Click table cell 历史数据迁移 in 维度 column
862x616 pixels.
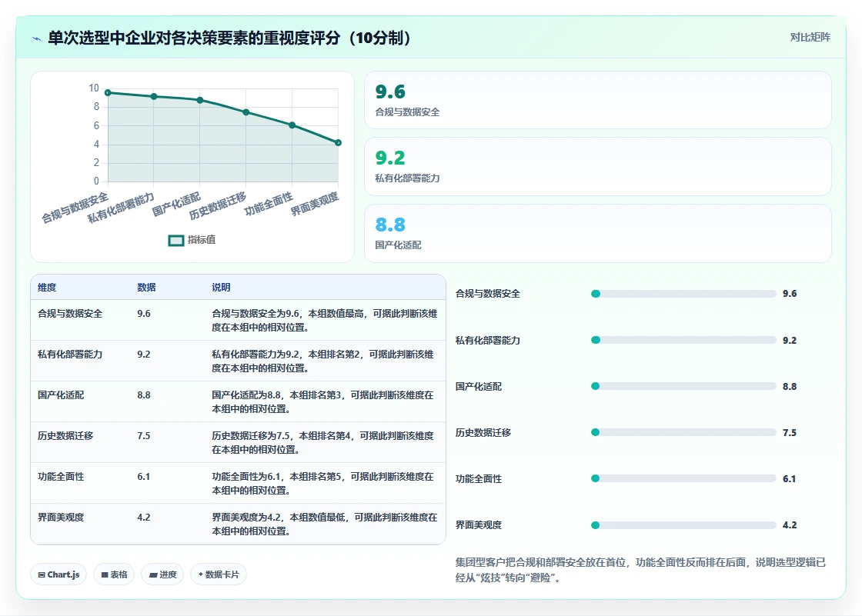(x=65, y=436)
